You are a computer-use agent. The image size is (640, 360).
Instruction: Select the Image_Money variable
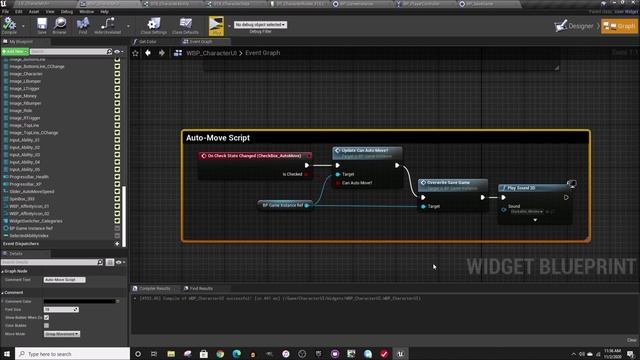click(x=23, y=96)
